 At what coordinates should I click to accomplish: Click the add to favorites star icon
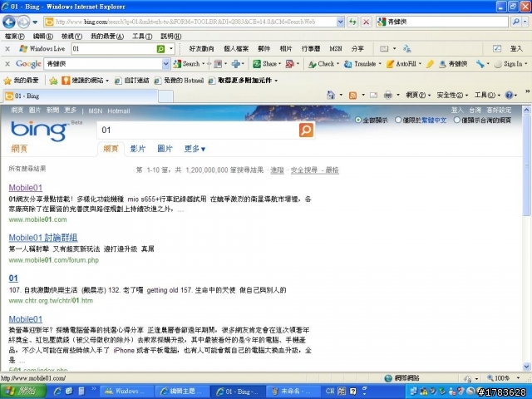53,81
